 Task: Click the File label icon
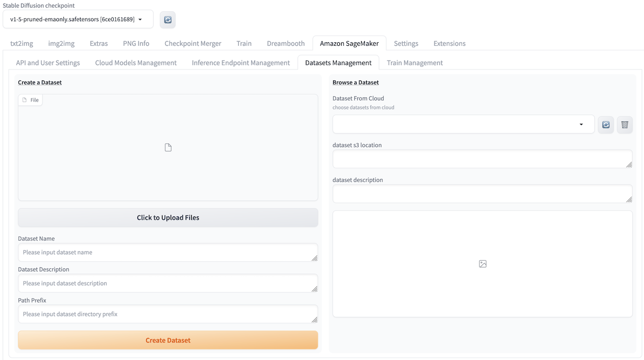(x=25, y=100)
